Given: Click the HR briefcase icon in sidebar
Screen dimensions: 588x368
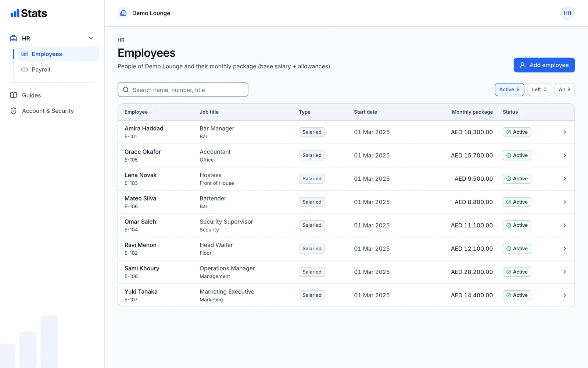Looking at the screenshot, I should 14,38.
